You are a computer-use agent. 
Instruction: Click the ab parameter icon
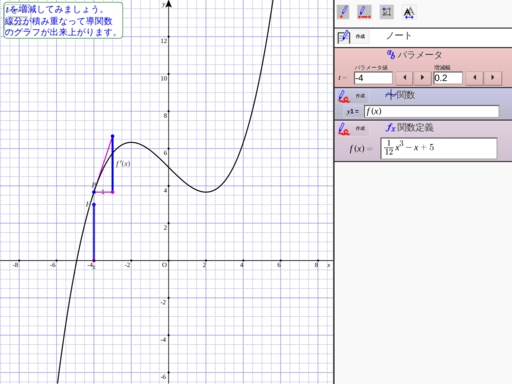(391, 54)
